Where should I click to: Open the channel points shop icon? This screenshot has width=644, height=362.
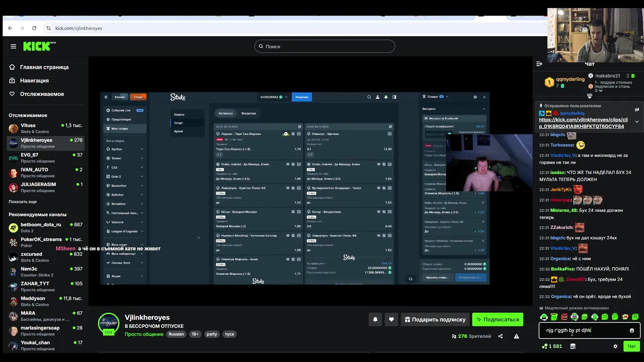tap(573, 346)
